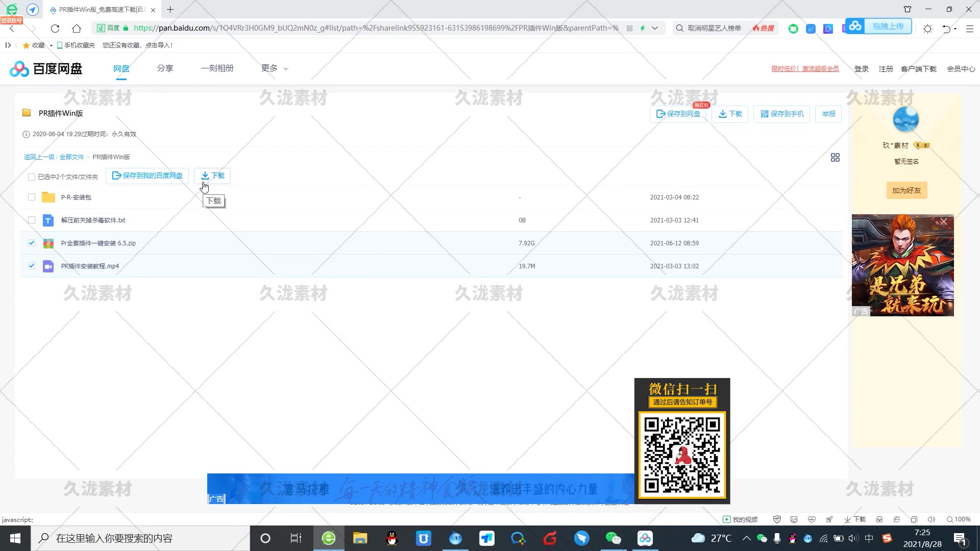Click the green book extension icon
Screen dimensions: 980x551
click(x=793, y=29)
